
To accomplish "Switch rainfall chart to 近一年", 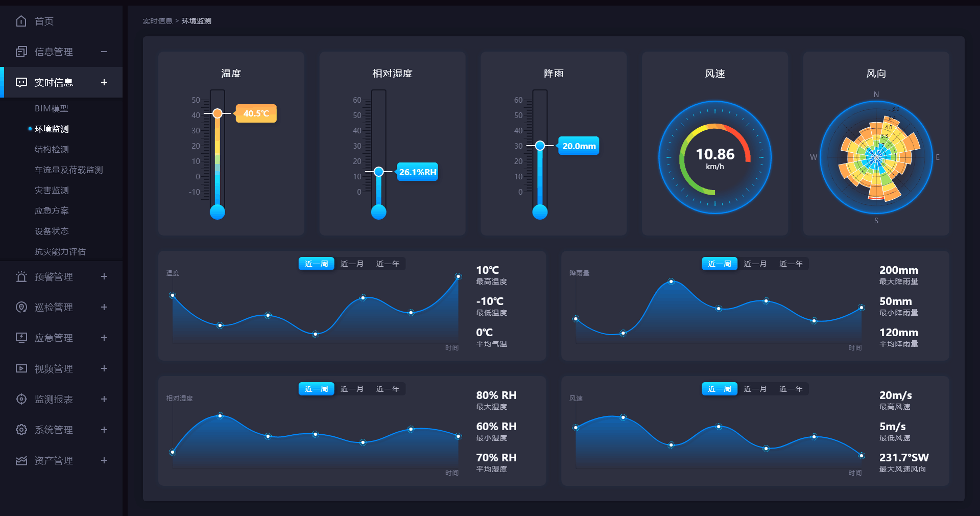I will [x=791, y=264].
